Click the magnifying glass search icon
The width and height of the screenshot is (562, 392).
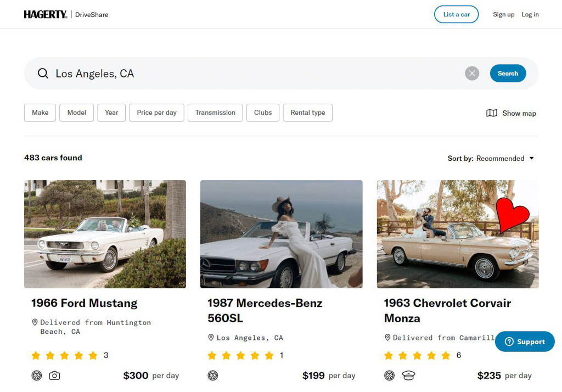point(43,73)
